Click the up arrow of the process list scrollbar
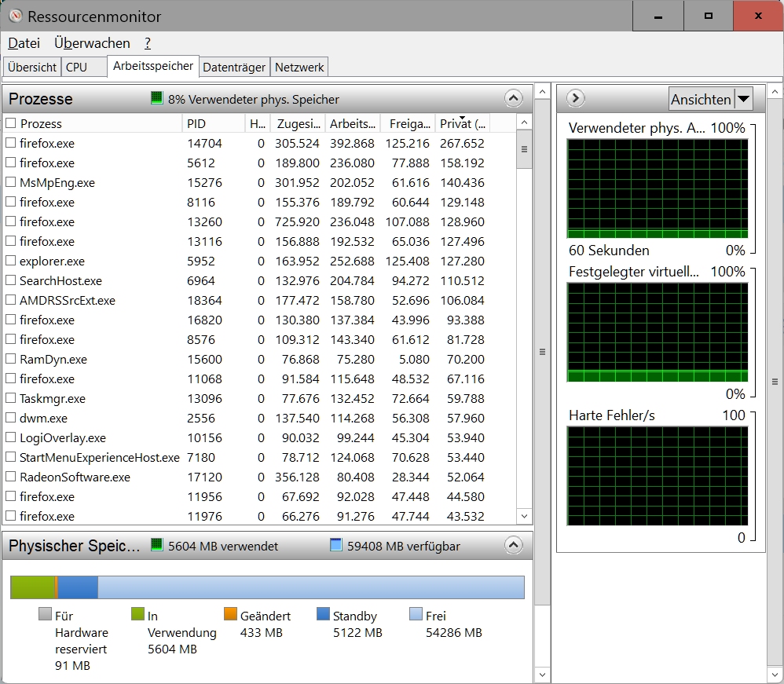 pos(524,123)
